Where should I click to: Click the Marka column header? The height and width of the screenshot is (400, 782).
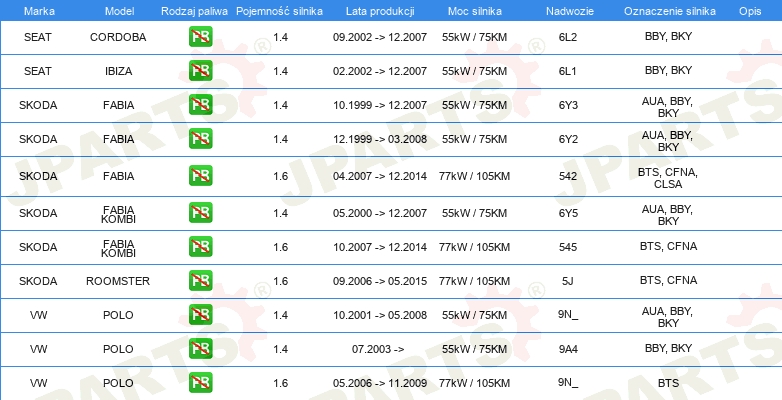[38, 11]
